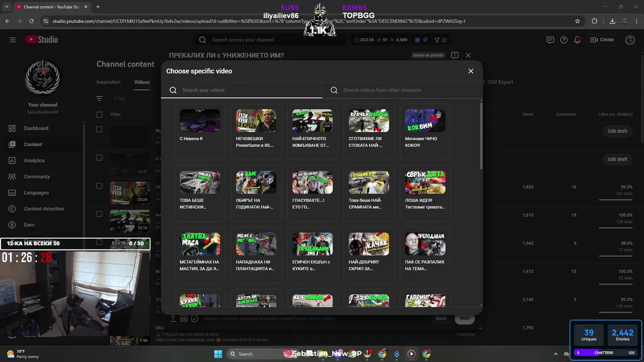644x362 pixels.
Task: Select the video ПАК СЕ РАЗПАЛИХ НА ТЕМА
Action: 425,255
